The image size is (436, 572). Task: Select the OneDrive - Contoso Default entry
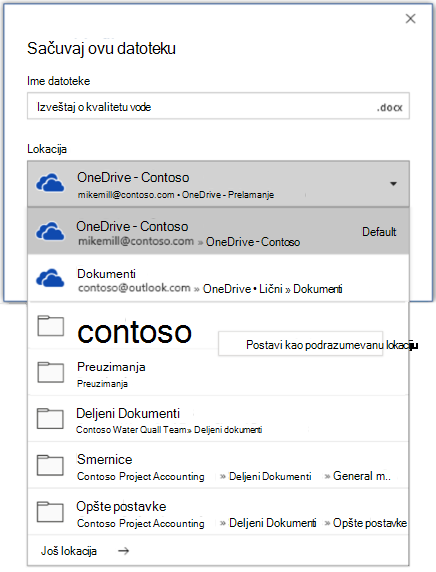tap(218, 231)
